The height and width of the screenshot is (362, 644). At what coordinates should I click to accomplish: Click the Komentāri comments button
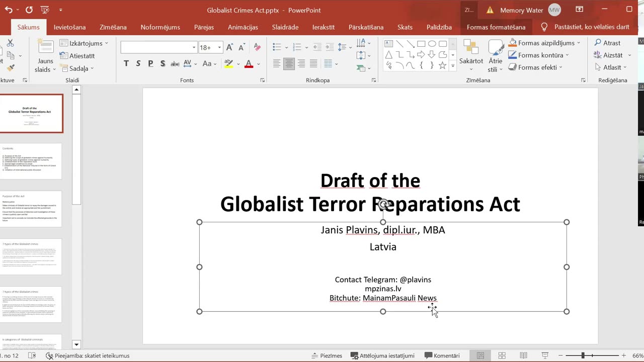[x=442, y=355]
